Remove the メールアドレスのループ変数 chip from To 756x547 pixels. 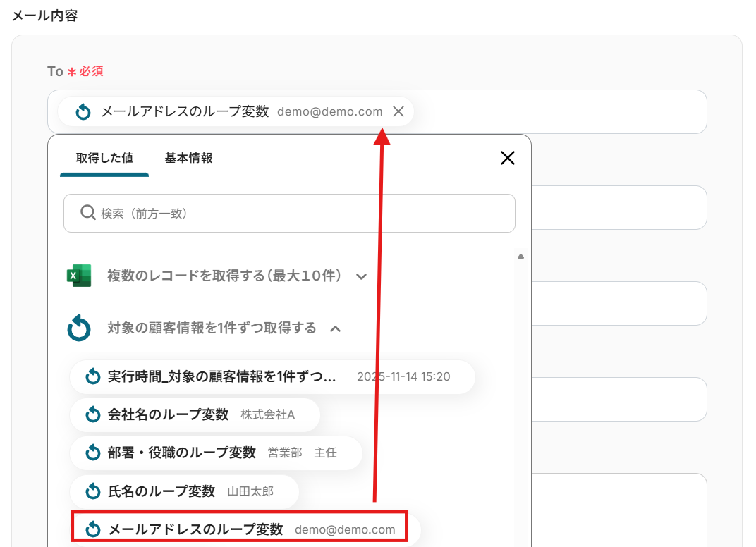tap(398, 111)
